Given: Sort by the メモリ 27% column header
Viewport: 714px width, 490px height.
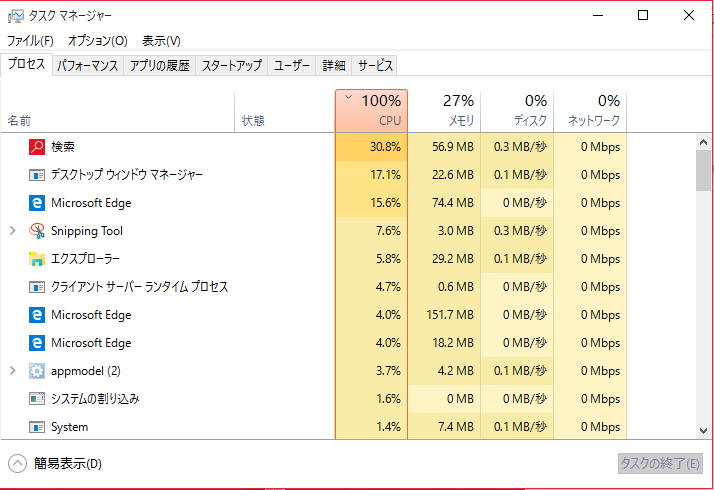Looking at the screenshot, I should click(x=444, y=112).
